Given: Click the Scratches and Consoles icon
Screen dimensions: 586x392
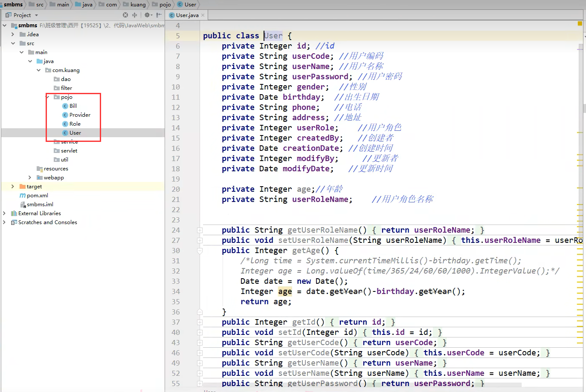Looking at the screenshot, I should point(14,222).
